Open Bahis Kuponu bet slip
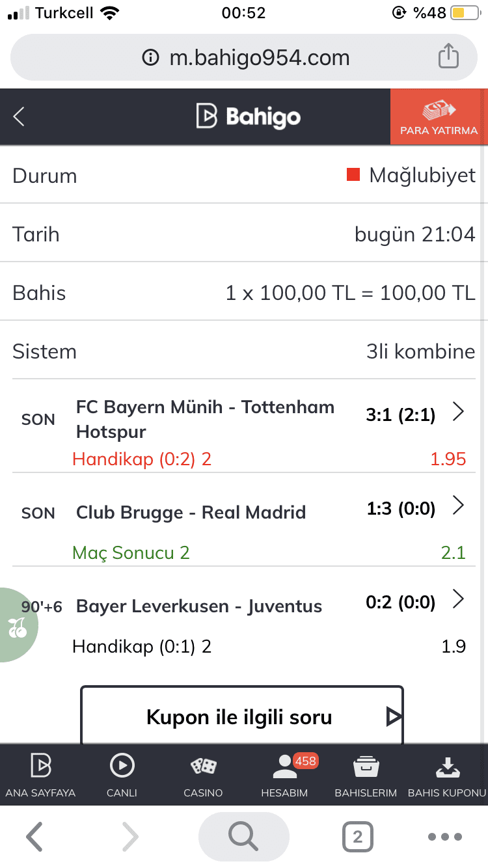Image resolution: width=488 pixels, height=868 pixels. coord(447,775)
